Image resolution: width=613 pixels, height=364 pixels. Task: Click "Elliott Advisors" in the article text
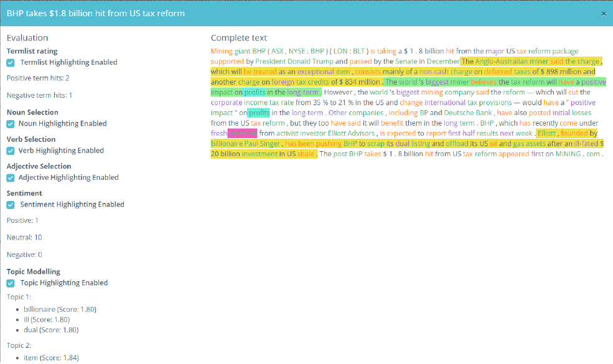351,133
